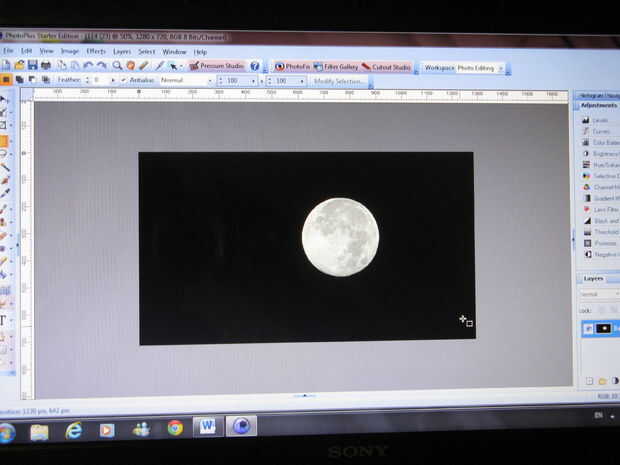Click the New document icon
The width and height of the screenshot is (620, 465).
point(6,64)
